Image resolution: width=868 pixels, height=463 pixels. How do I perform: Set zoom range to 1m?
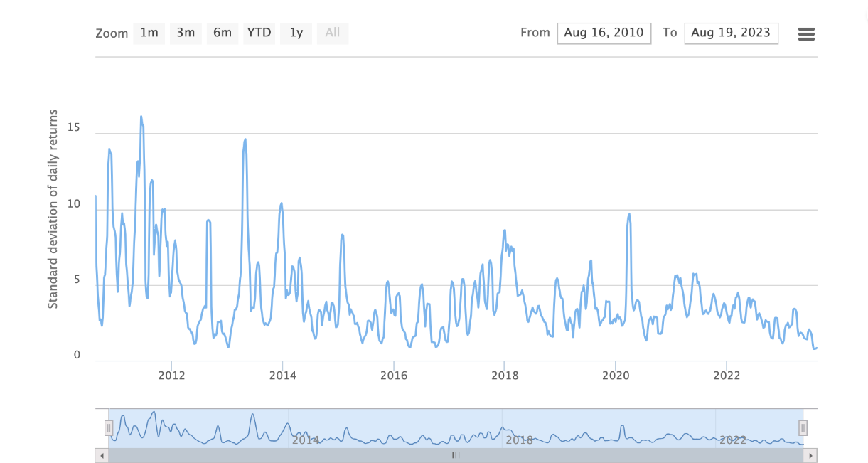(x=149, y=33)
